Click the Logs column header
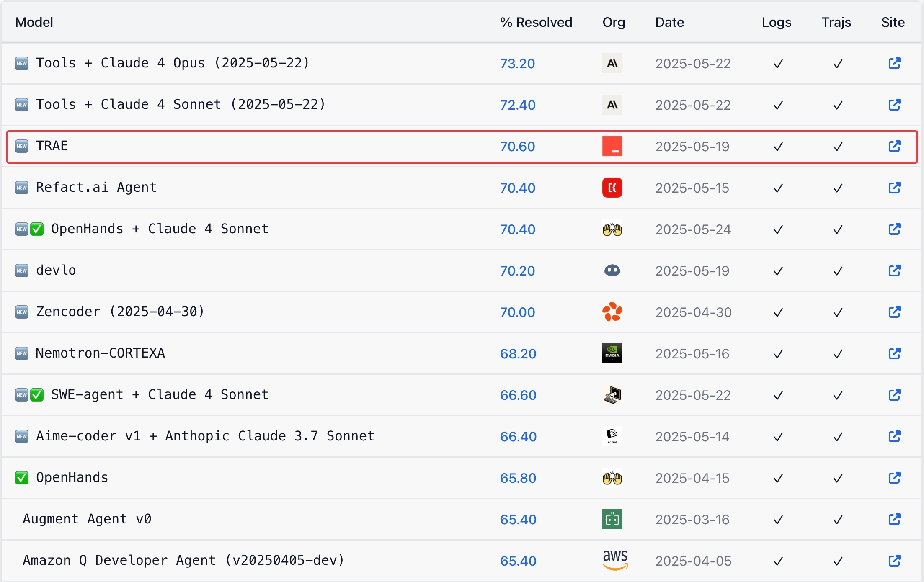This screenshot has width=924, height=582. coord(777,22)
